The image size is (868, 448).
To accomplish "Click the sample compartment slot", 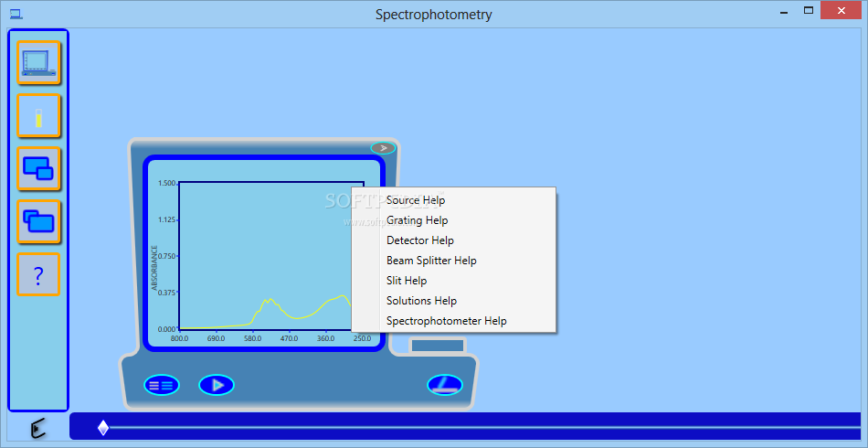I will click(438, 346).
